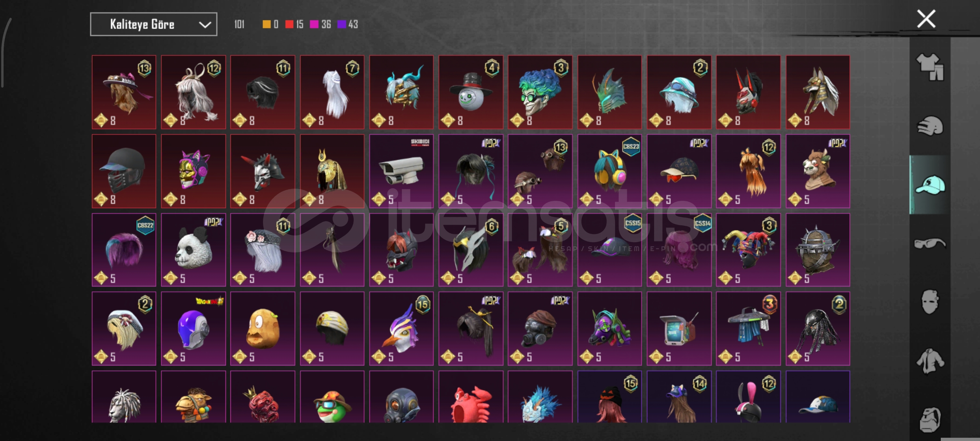This screenshot has height=441, width=980.
Task: Click the pink quality swatch showing 36
Action: pyautogui.click(x=314, y=24)
